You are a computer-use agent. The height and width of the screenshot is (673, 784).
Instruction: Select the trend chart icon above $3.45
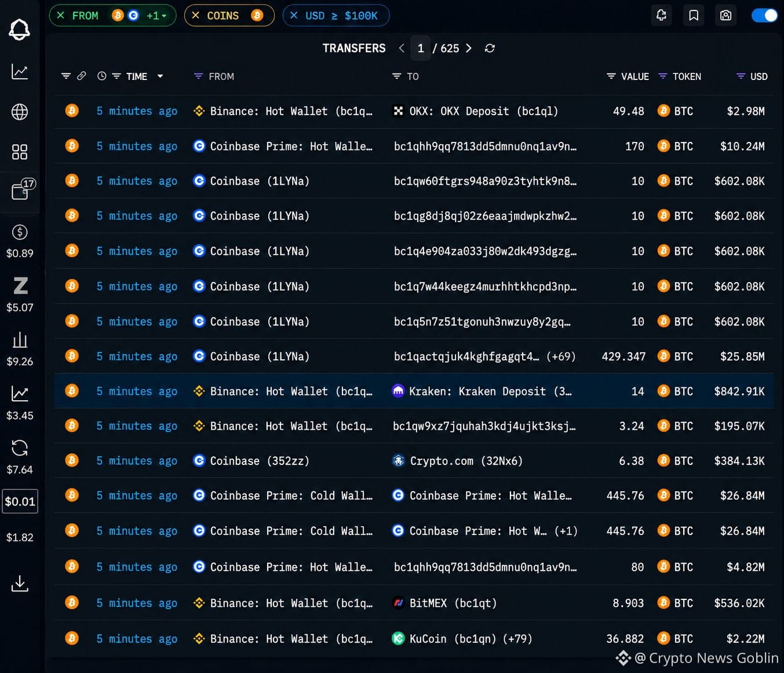point(20,394)
